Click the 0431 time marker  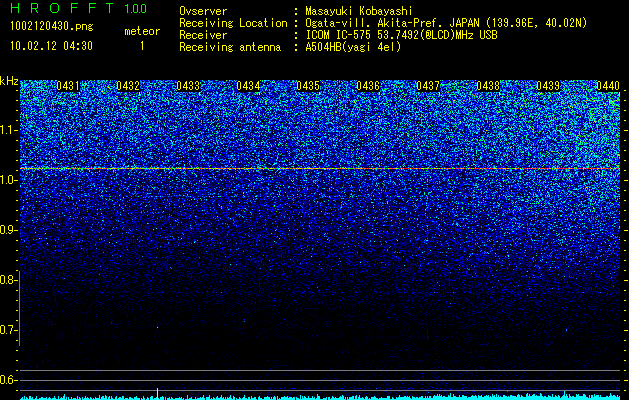[68, 85]
